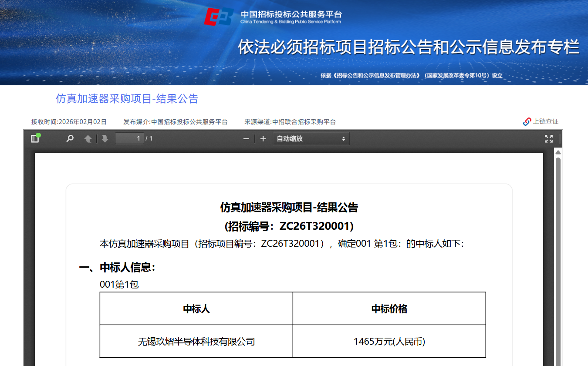Toggle the PDF sidebar panel
588x366 pixels.
click(x=34, y=138)
